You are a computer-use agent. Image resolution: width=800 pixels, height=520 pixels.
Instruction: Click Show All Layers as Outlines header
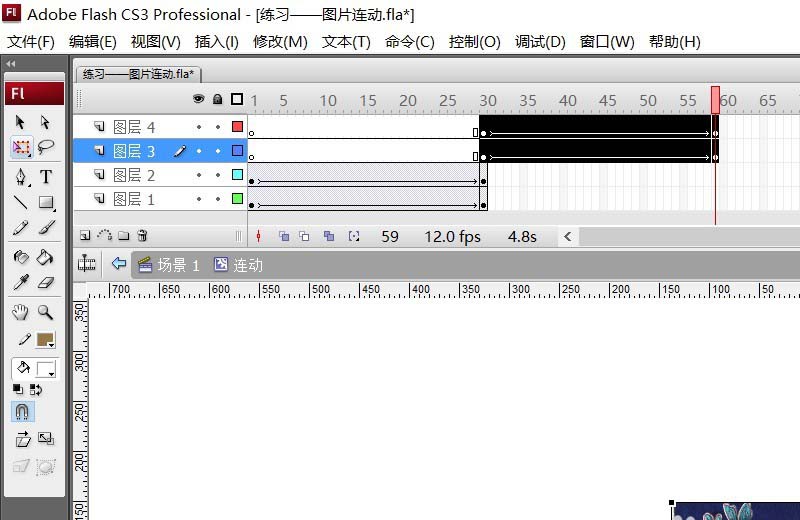pos(237,99)
